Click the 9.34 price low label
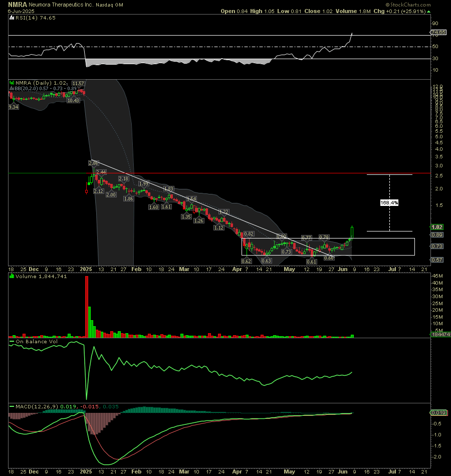Screen dimensions: 451x476 click(x=14, y=107)
